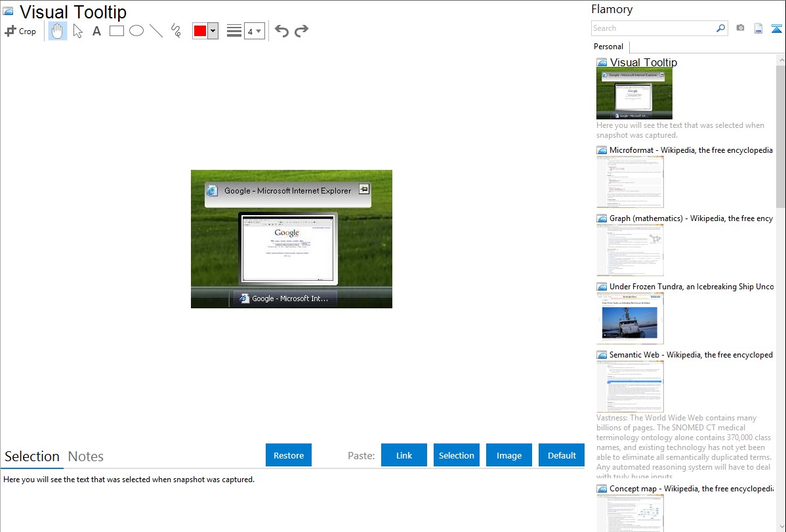
Task: Click the icon beside Under Frozen Tundra title
Action: 602,287
